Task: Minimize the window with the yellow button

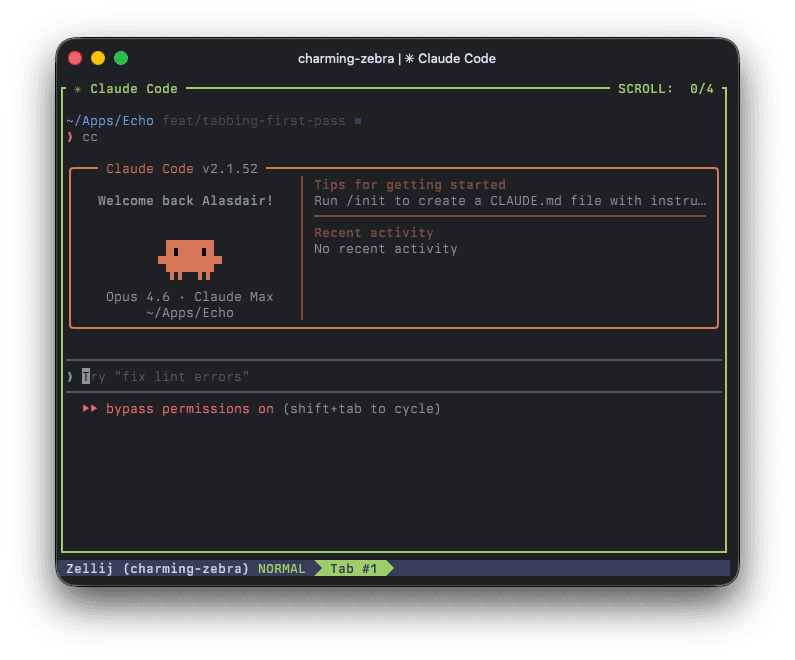Action: point(98,59)
